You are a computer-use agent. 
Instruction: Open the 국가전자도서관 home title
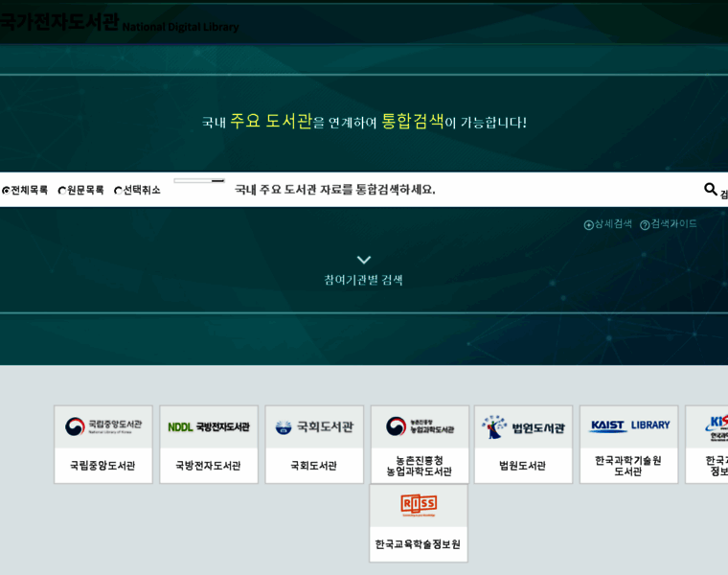click(x=59, y=21)
